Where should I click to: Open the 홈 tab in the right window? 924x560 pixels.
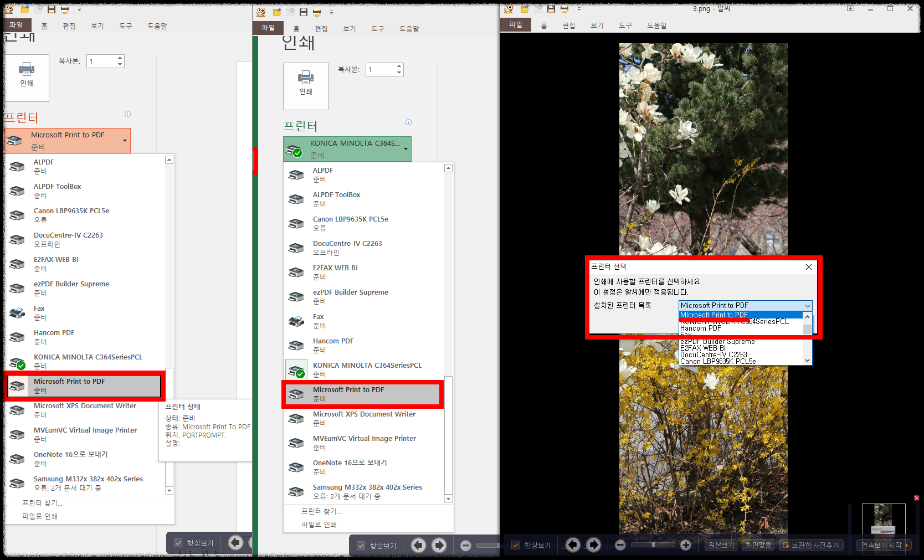tap(544, 25)
